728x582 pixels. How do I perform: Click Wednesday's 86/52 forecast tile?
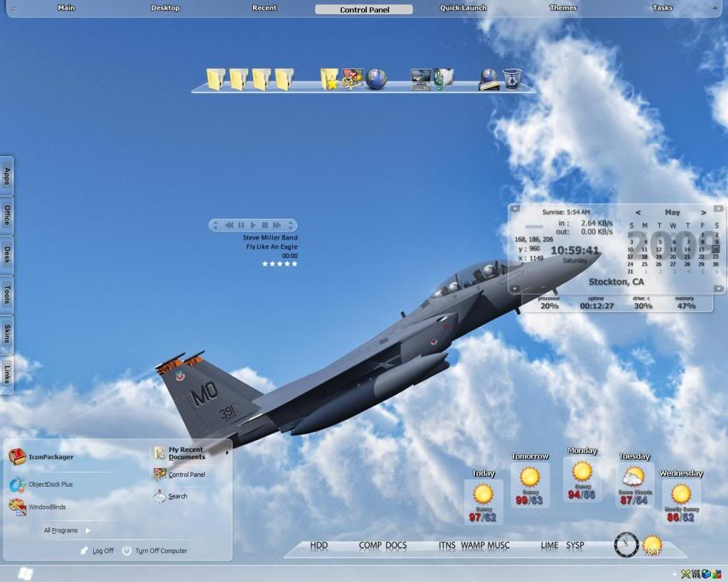pyautogui.click(x=681, y=502)
